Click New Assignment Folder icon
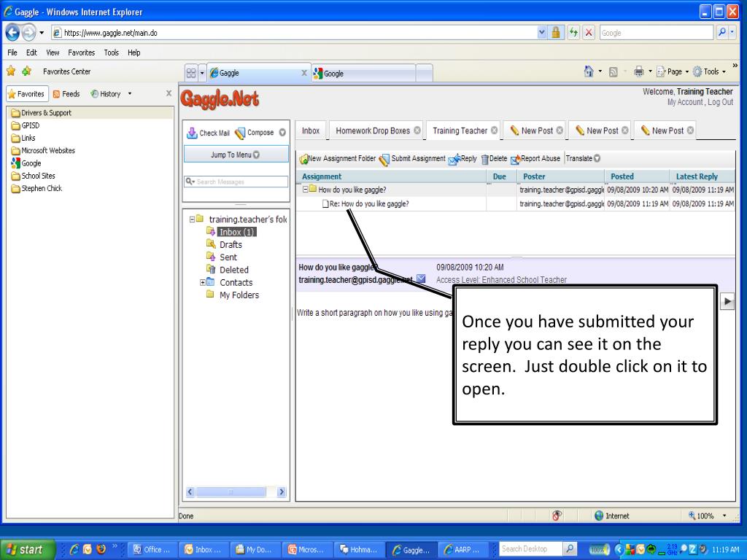This screenshot has width=747, height=560. [303, 159]
